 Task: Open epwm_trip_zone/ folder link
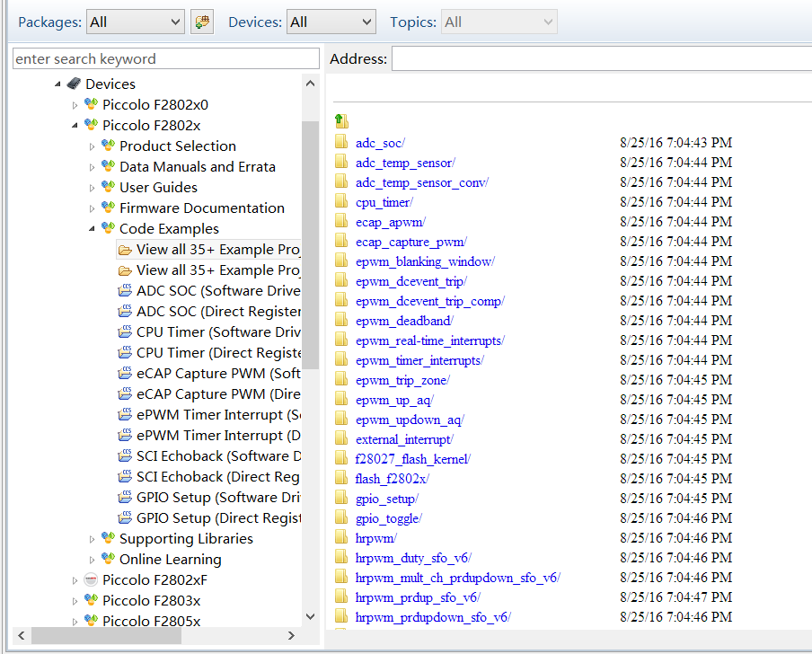[x=403, y=381]
